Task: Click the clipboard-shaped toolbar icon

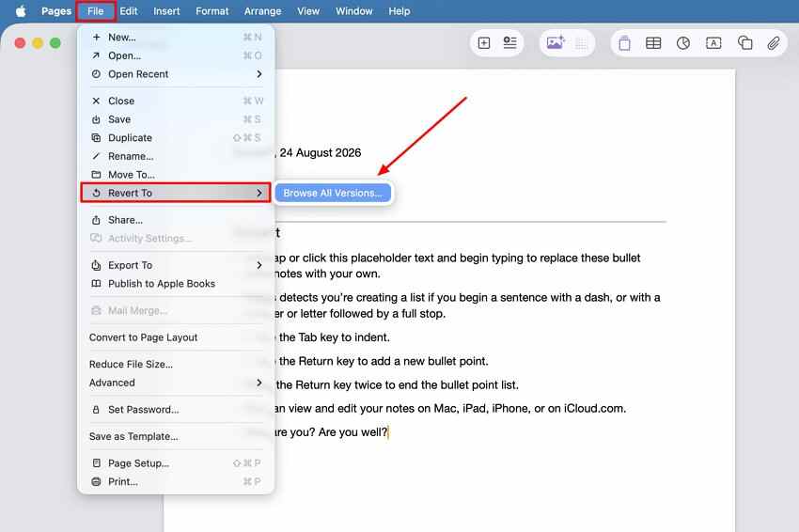Action: 624,43
